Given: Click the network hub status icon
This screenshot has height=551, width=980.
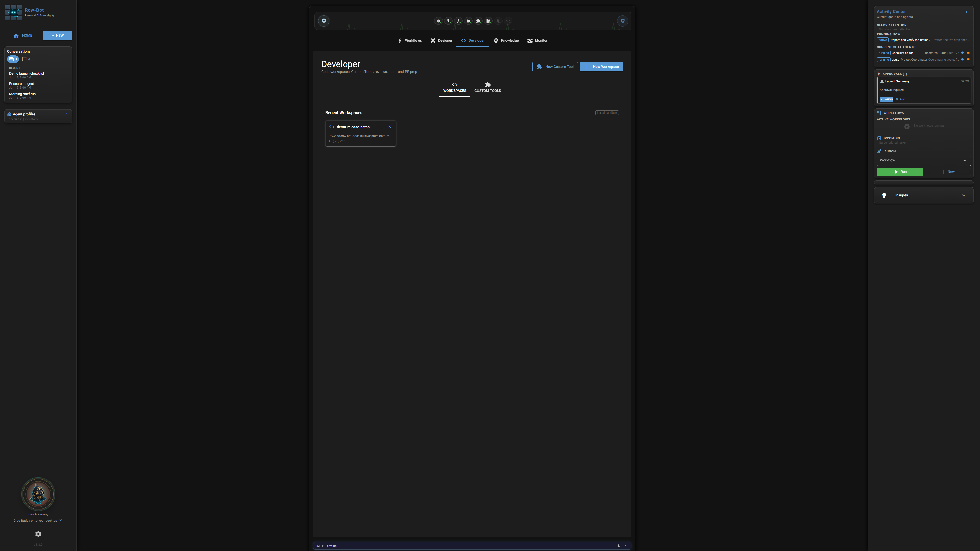Looking at the screenshot, I should pos(458,21).
